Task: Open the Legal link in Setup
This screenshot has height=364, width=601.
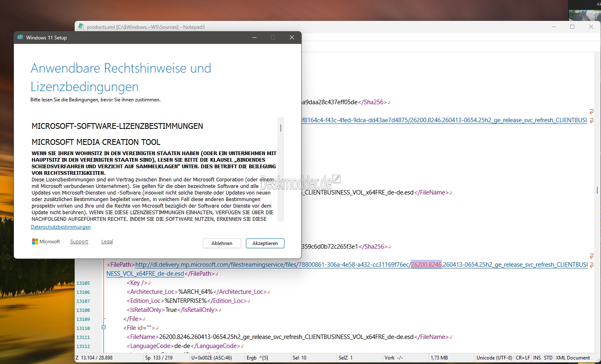Action: (x=107, y=242)
